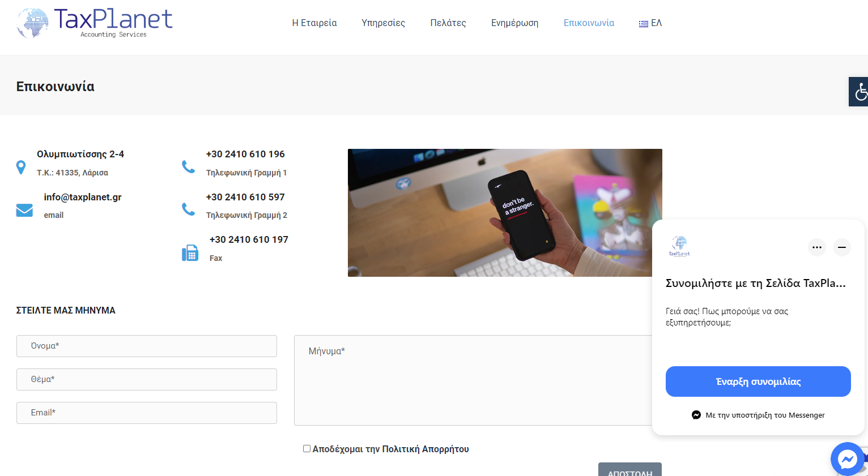
Task: Minimize the Messenger chat widget
Action: click(842, 247)
